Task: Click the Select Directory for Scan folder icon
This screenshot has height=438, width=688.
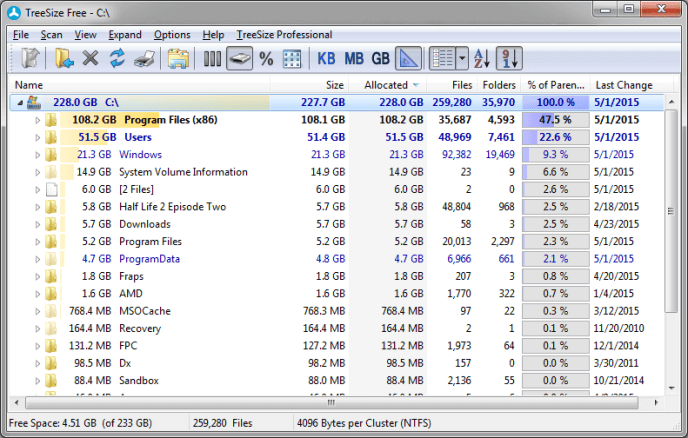Action: coord(64,58)
